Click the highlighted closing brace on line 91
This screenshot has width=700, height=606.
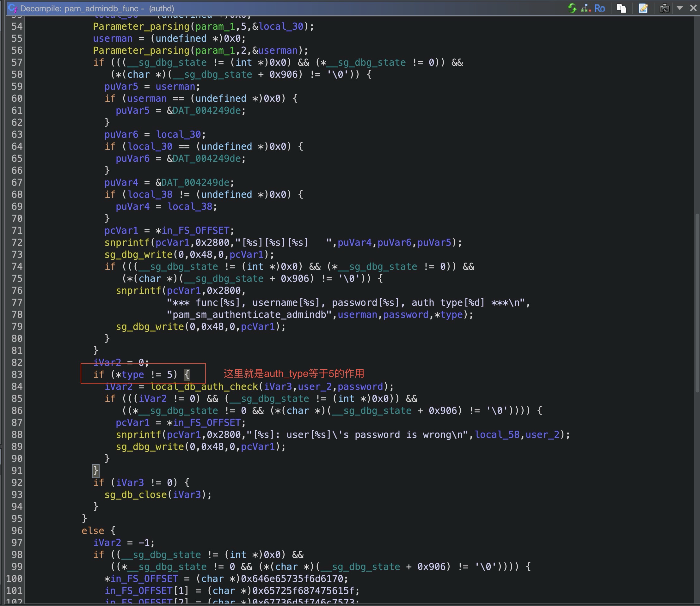pos(96,470)
